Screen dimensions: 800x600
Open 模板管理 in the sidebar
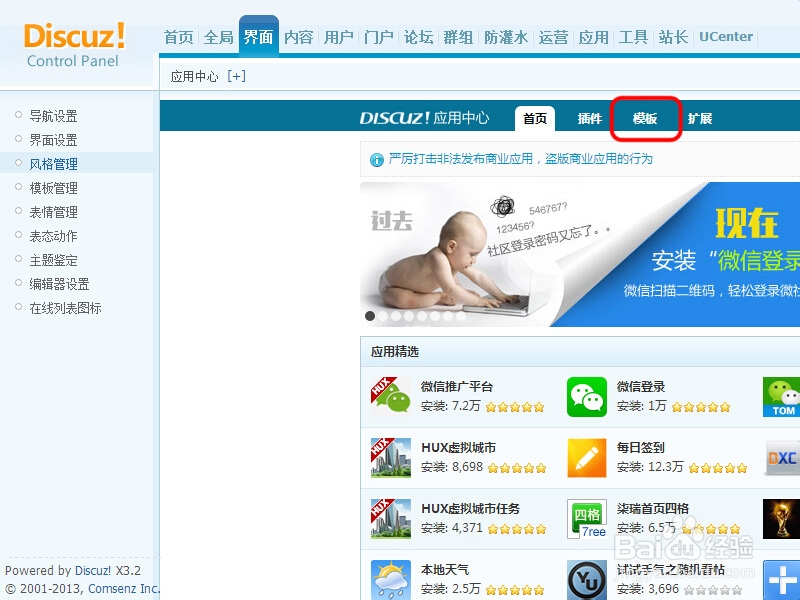54,188
